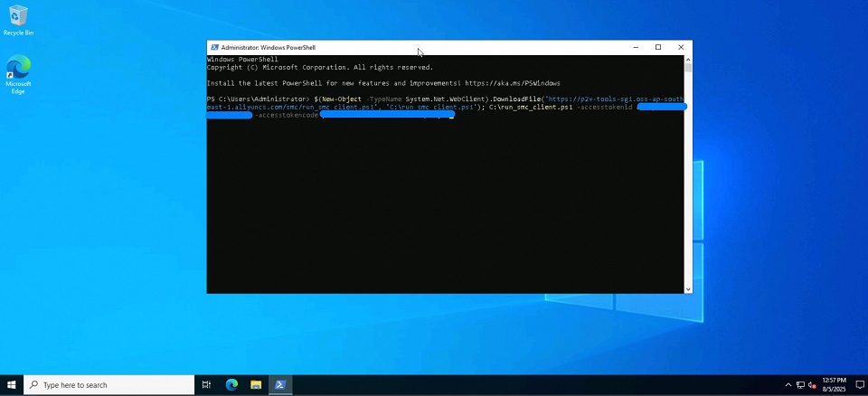
Task: Open the Windows Start menu
Action: coord(12,385)
